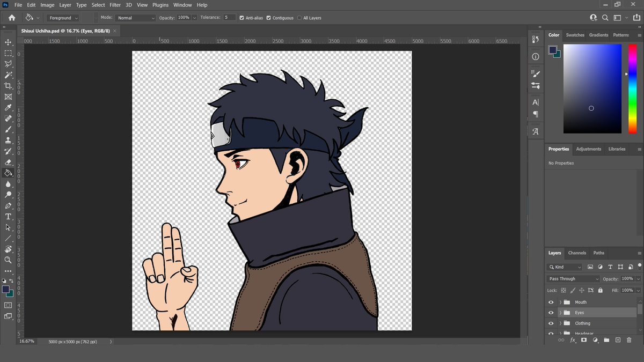Open the Plugins menu

coord(160,5)
